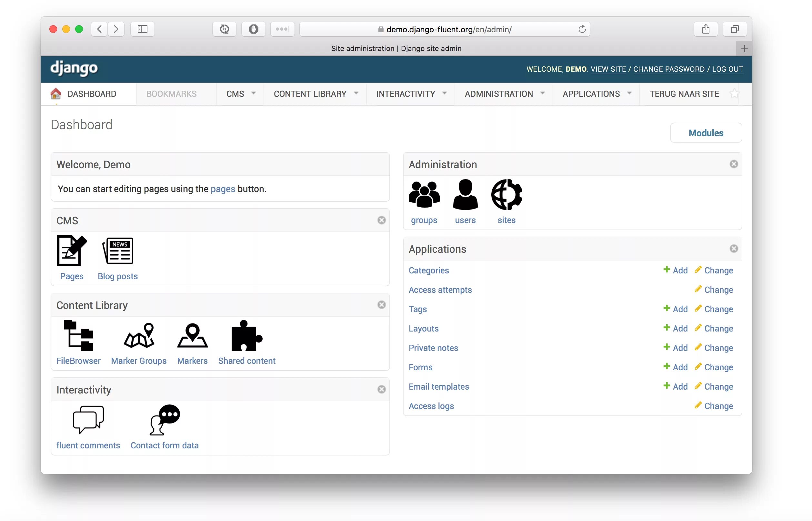The width and height of the screenshot is (812, 521).
Task: Close the Applications panel
Action: click(734, 249)
